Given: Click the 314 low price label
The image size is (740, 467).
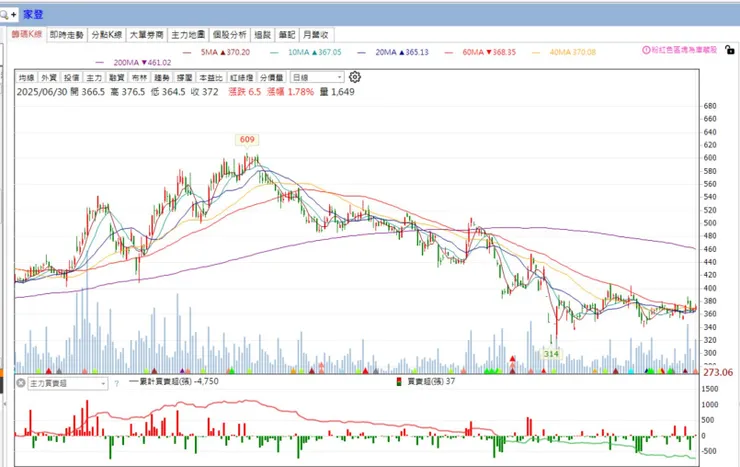Looking at the screenshot, I should pyautogui.click(x=551, y=354).
